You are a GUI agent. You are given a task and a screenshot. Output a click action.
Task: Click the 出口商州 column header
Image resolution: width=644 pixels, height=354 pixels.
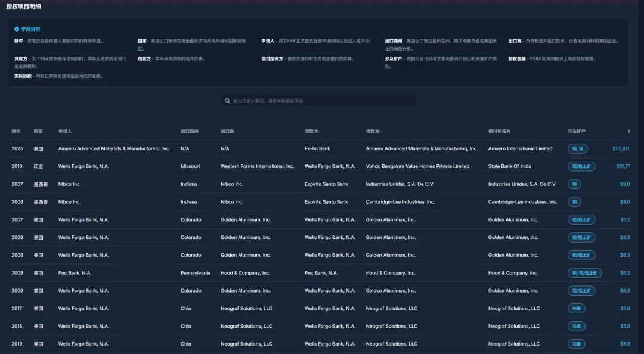tap(190, 132)
